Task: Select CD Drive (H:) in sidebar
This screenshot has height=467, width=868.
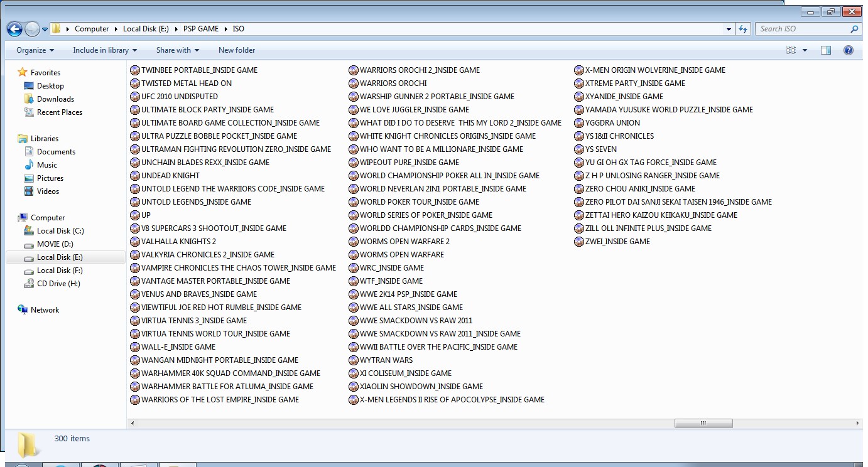Action: point(58,284)
